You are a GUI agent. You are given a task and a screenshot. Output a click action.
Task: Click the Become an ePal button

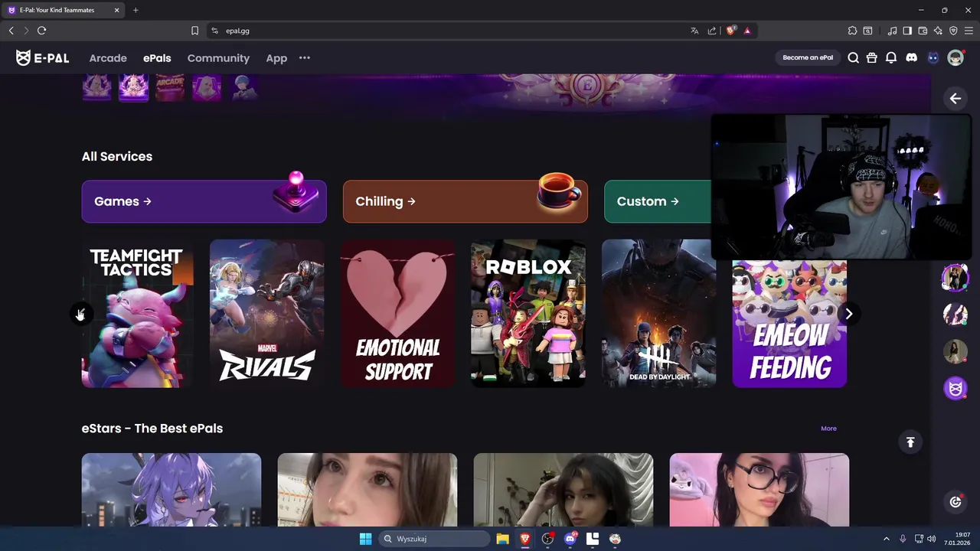(x=808, y=57)
